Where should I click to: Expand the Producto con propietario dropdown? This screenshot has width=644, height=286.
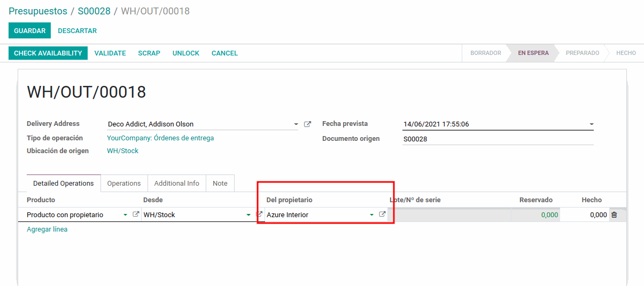tap(126, 215)
